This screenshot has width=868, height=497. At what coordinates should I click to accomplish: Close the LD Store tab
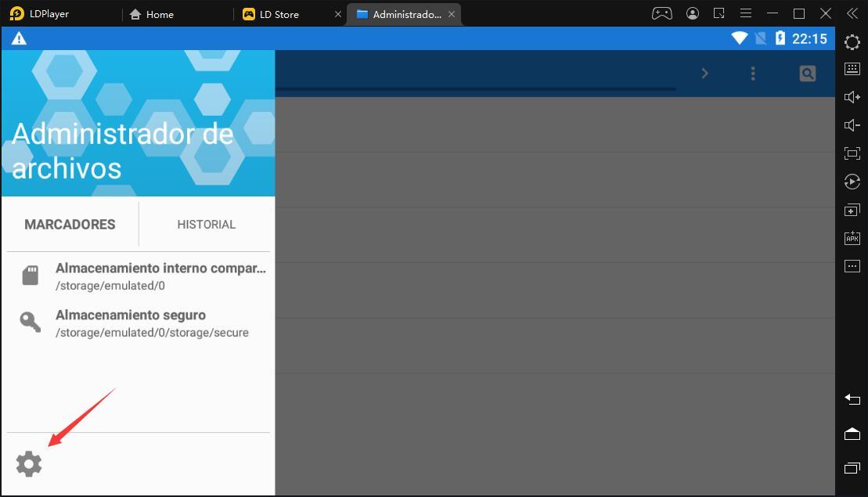click(x=337, y=14)
